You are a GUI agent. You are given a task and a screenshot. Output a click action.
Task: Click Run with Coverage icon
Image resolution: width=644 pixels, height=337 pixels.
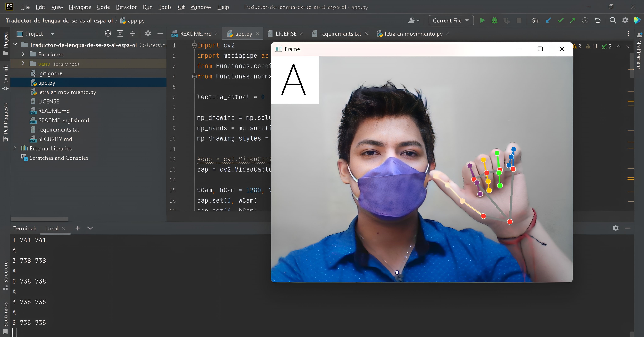tap(507, 20)
